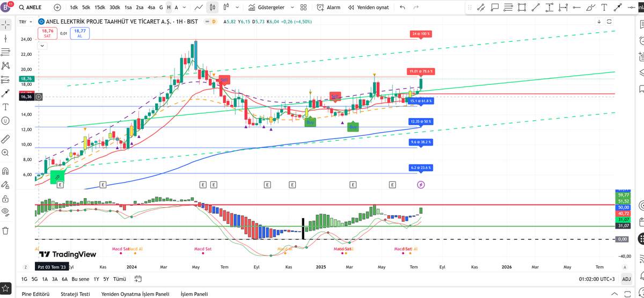Viewport: 644px width, 298px height.
Task: Open the Strateji Testi tab
Action: 75,294
